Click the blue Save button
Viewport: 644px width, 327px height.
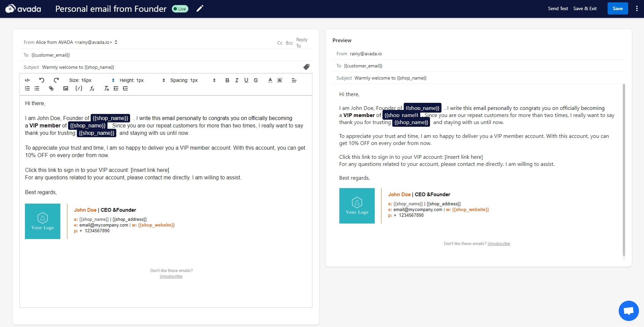point(617,9)
